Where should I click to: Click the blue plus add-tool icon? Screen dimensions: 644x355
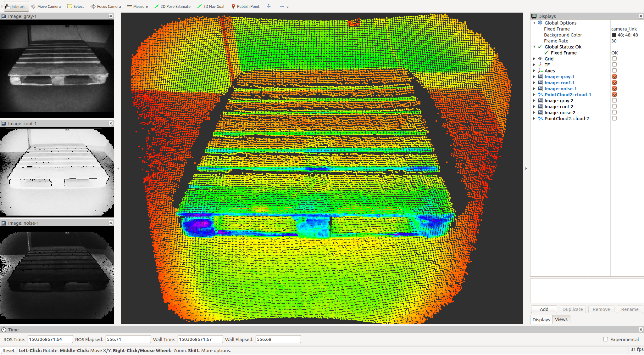pyautogui.click(x=269, y=6)
